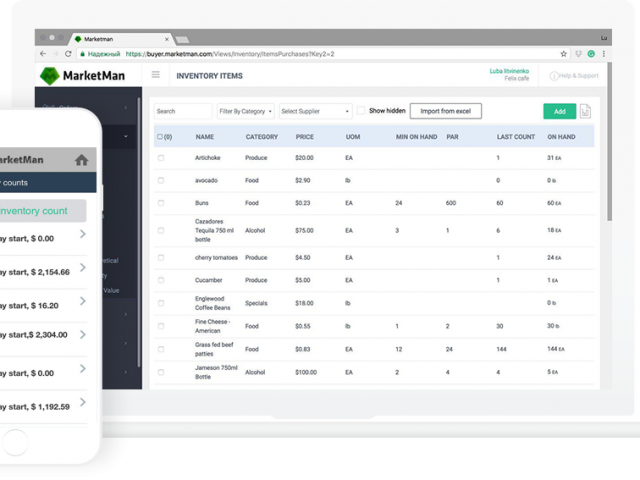Open a new browser tab
The image size is (640, 480).
tap(182, 40)
